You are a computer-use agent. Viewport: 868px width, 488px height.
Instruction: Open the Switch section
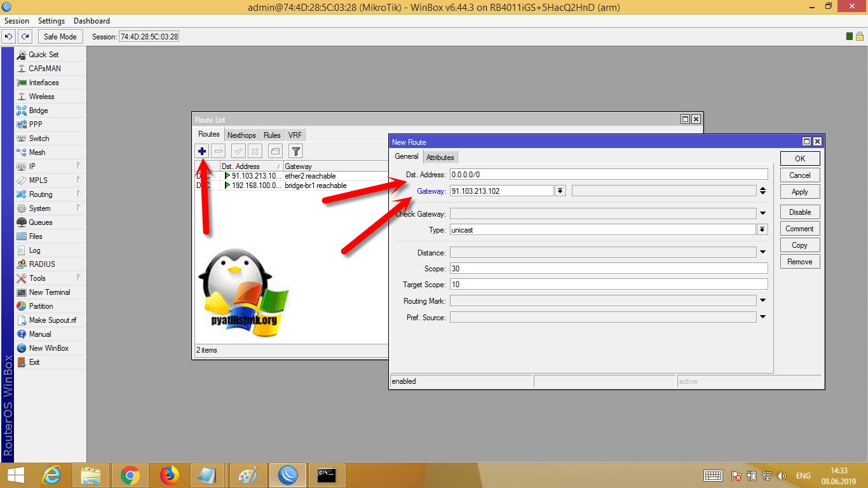[50, 139]
